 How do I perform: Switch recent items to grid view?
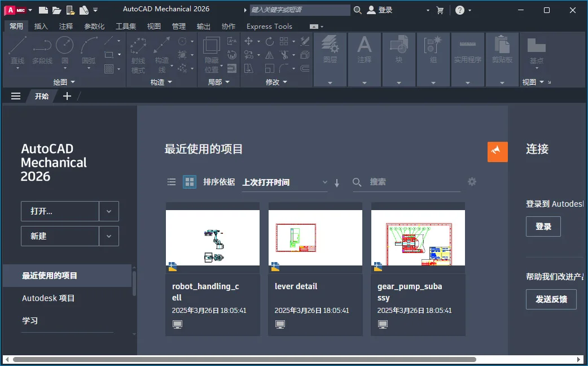pyautogui.click(x=190, y=182)
